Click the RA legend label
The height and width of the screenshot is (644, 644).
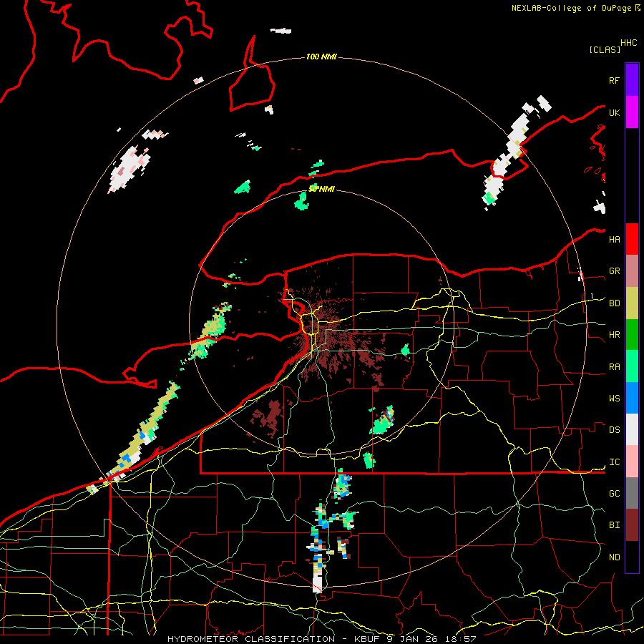[614, 367]
